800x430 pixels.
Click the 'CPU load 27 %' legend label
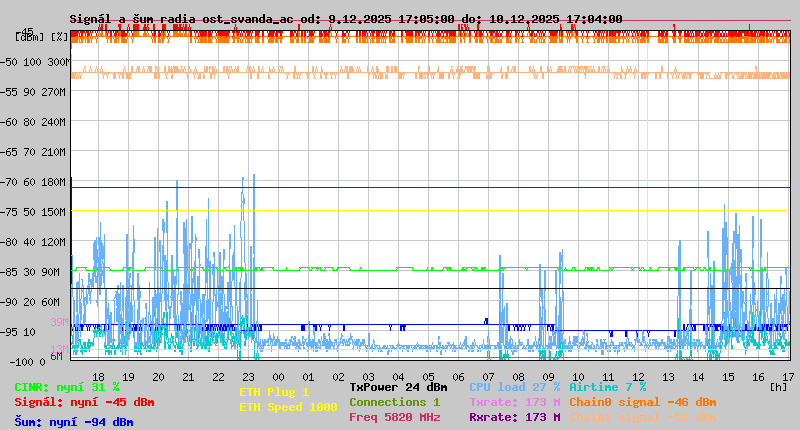pos(515,387)
